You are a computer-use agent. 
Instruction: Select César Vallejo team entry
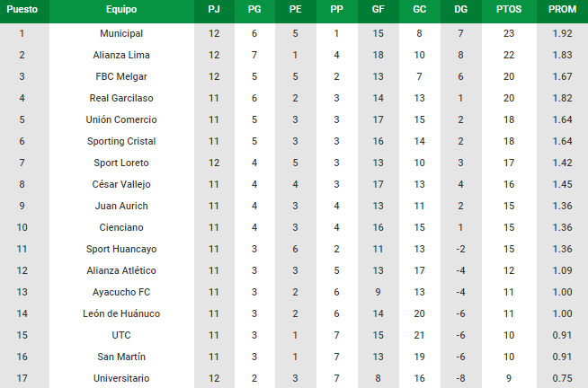(121, 184)
